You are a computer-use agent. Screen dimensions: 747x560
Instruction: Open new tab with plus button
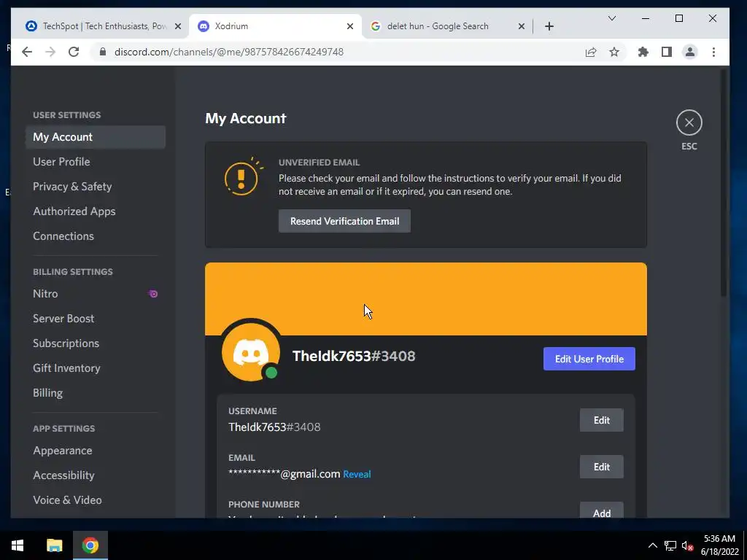(x=549, y=26)
